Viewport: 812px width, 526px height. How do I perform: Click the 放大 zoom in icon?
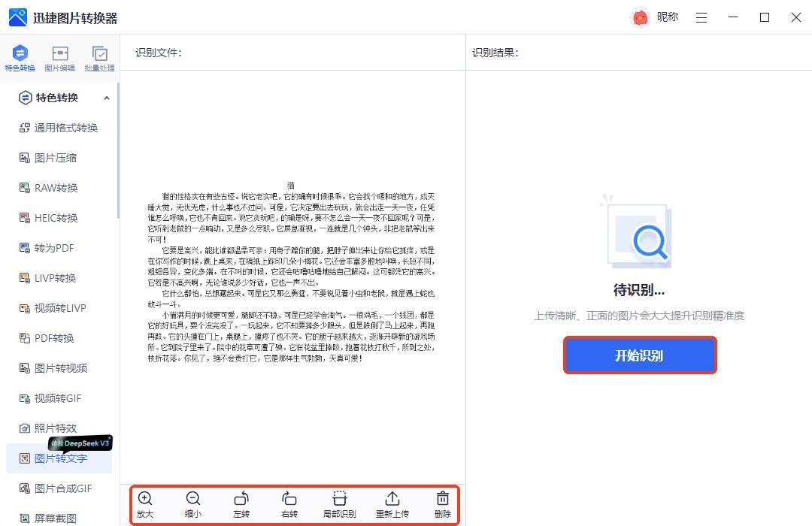pyautogui.click(x=145, y=499)
